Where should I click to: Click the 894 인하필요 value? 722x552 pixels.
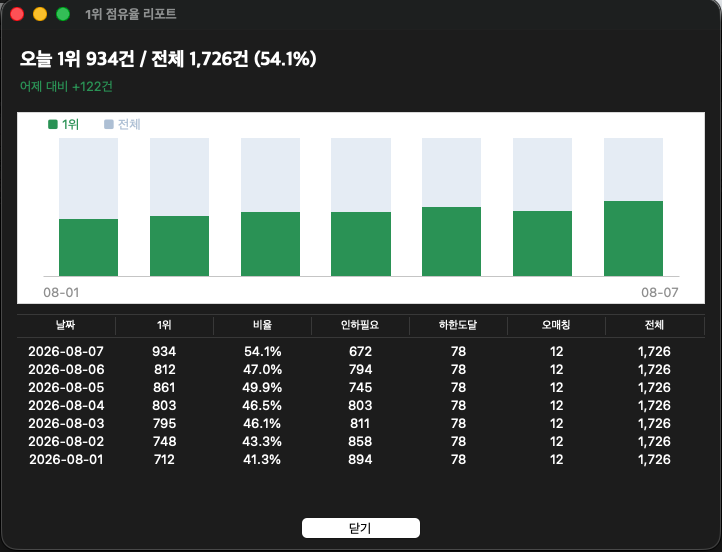[x=360, y=459]
